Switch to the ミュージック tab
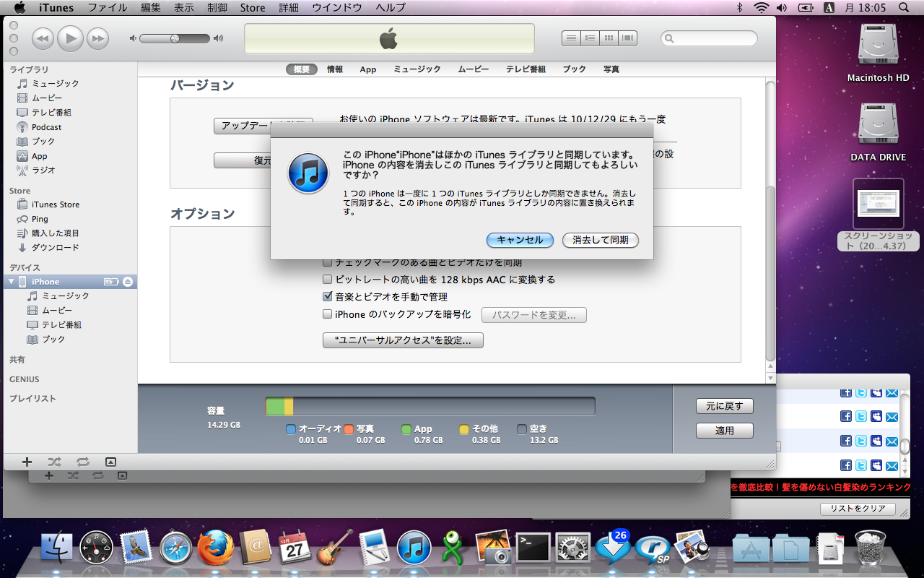The image size is (924, 578). [x=417, y=69]
